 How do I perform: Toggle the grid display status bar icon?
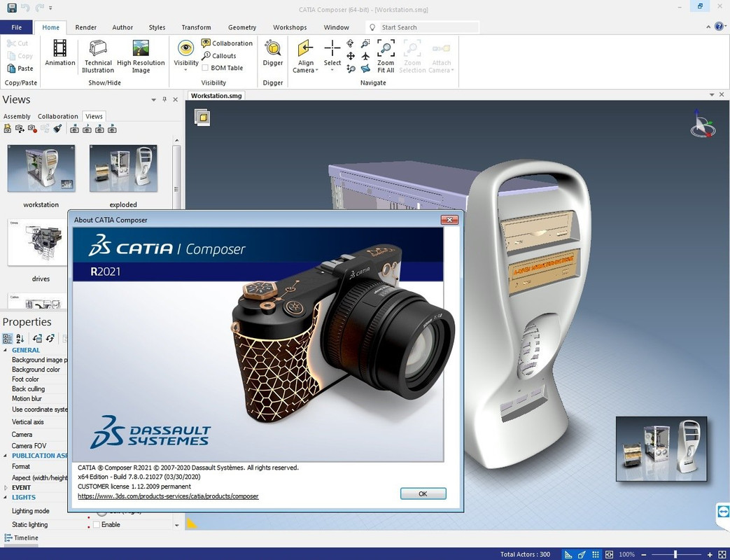[596, 554]
